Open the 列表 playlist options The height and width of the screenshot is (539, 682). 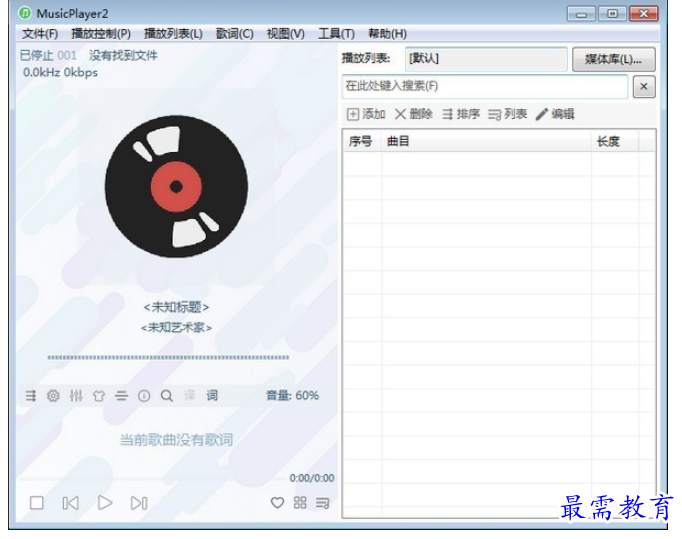coord(508,114)
